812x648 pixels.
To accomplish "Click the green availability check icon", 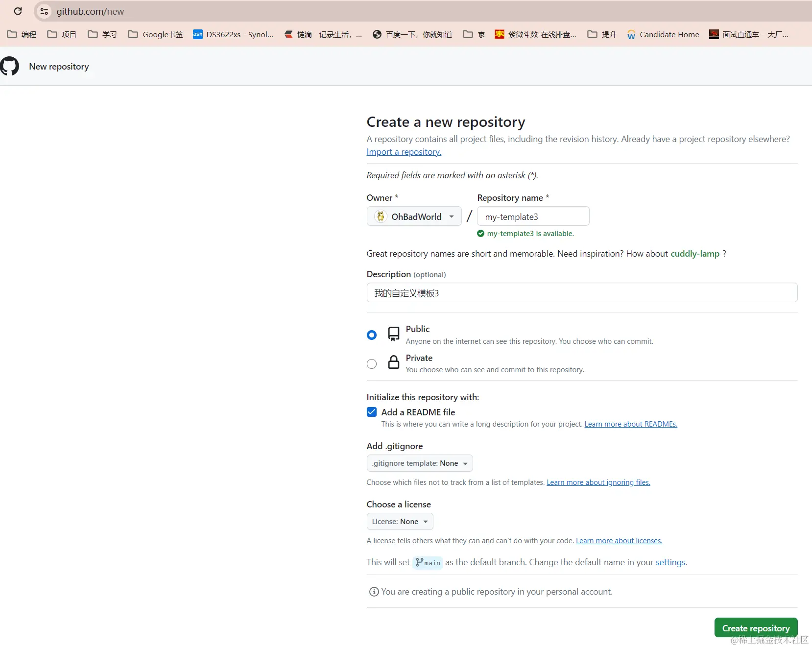I will (x=480, y=234).
